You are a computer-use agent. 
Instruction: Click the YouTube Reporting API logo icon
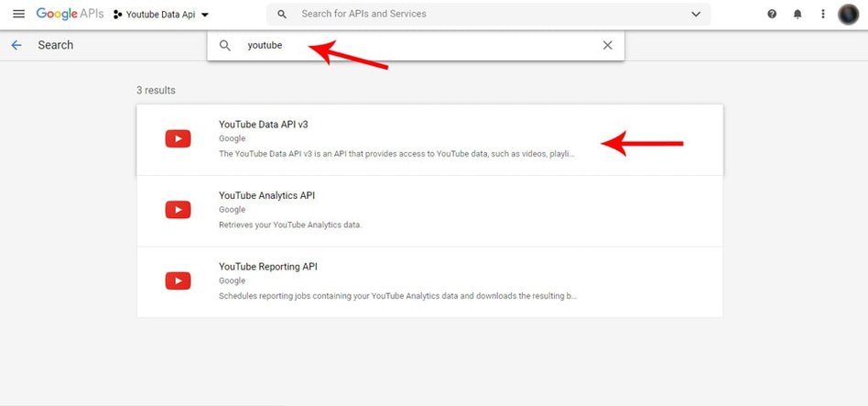tap(178, 281)
